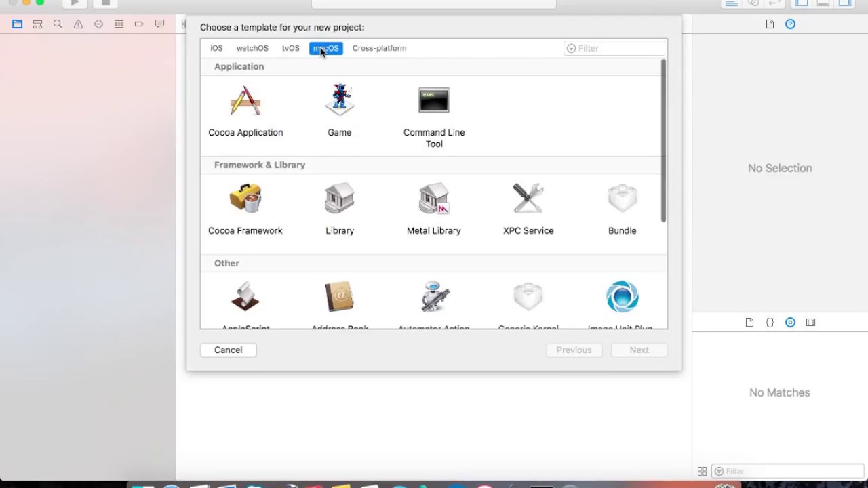
Task: Pick the Cocoa Framework template
Action: click(245, 210)
